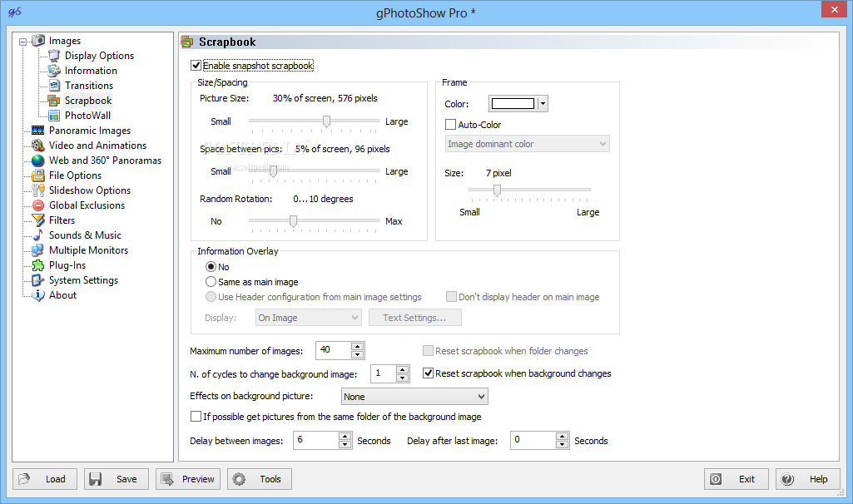Click the Space between pics slider handle
This screenshot has width=853, height=504.
(273, 170)
